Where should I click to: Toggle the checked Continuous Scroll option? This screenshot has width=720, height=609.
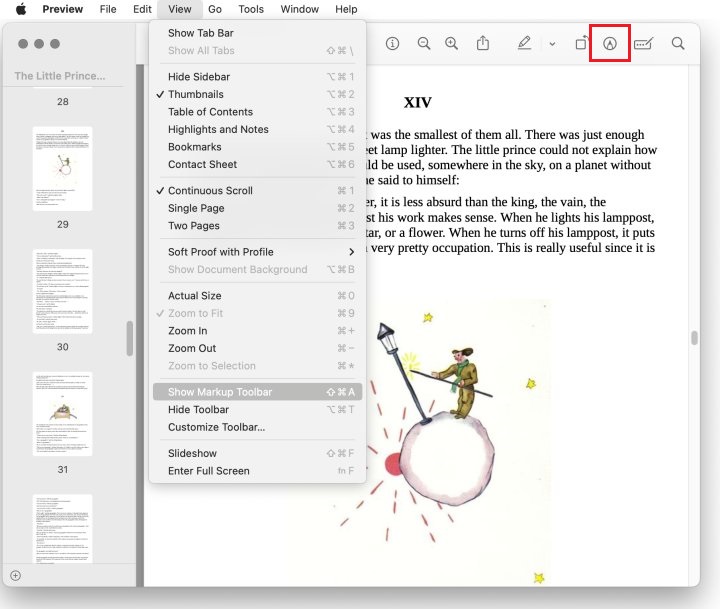(x=210, y=191)
